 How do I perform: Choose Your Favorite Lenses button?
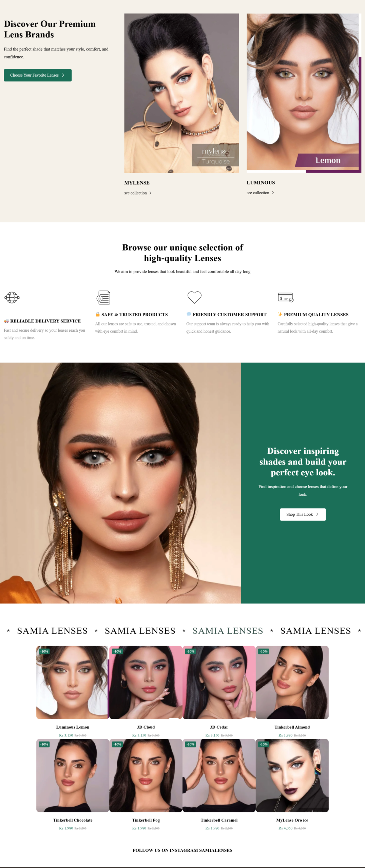coord(38,75)
